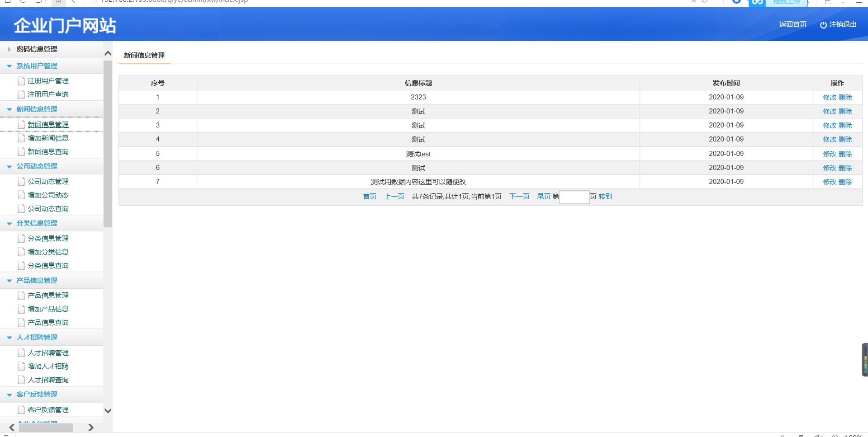This screenshot has width=868, height=437.
Task: Click the power icon beside 注销退出
Action: click(823, 25)
